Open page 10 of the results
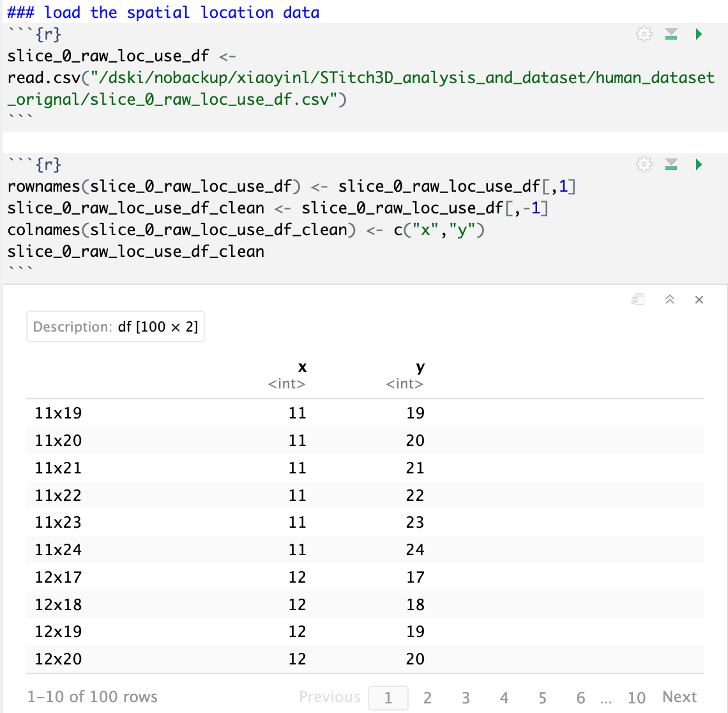The height and width of the screenshot is (713, 728). click(637, 697)
